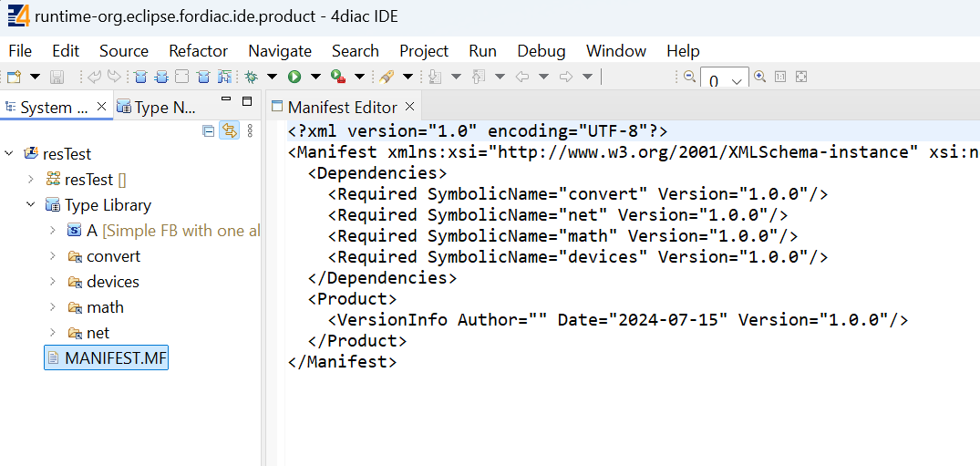Collapse the Type Library node
The width and height of the screenshot is (980, 466).
[31, 205]
